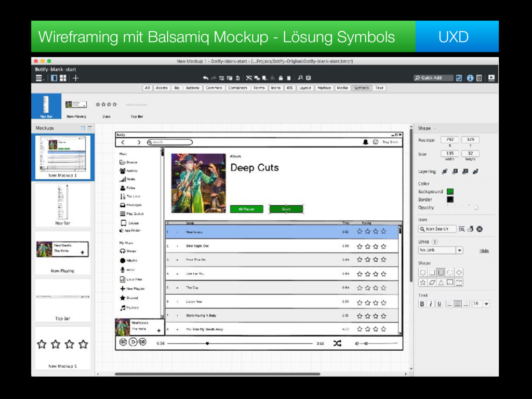Click the shuffle icon in player bar
The width and height of the screenshot is (532, 399).
pyautogui.click(x=337, y=343)
